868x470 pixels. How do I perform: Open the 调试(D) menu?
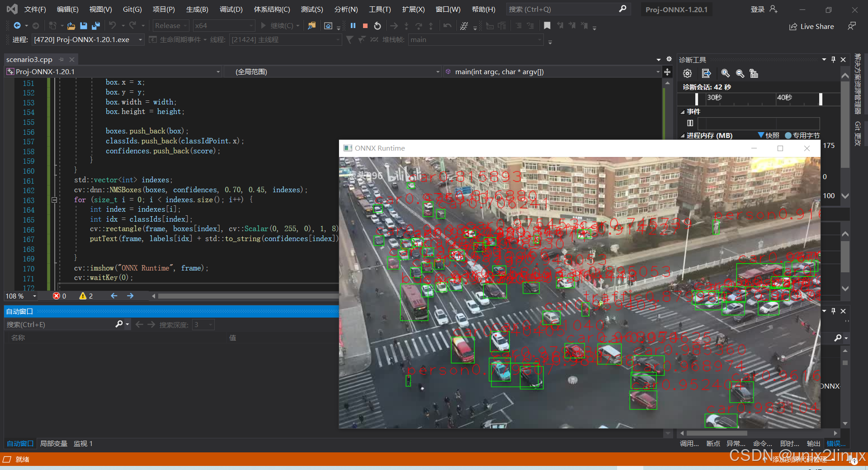point(231,9)
